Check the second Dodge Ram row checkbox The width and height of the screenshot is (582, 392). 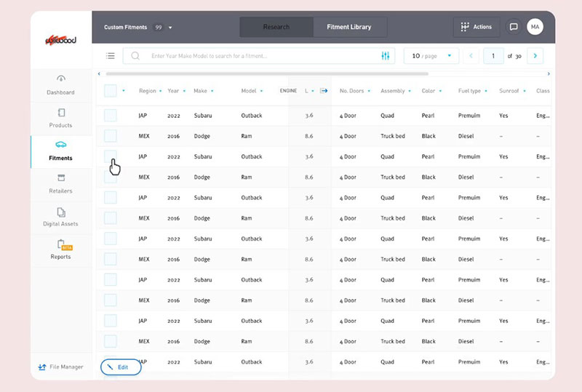pos(111,177)
